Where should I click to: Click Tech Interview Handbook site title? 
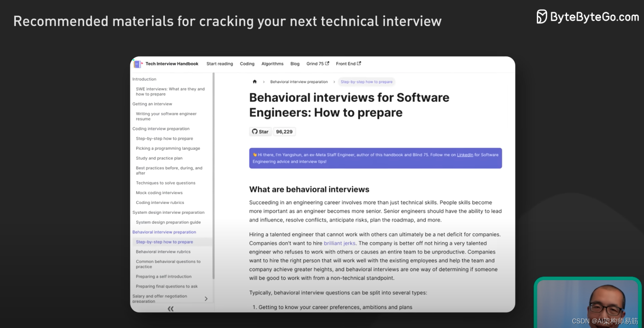pyautogui.click(x=172, y=64)
